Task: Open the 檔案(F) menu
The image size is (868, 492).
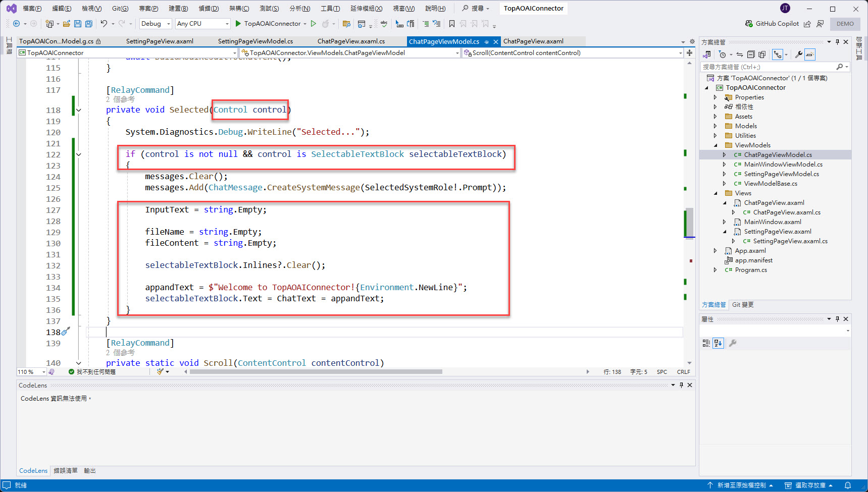Action: coord(32,9)
